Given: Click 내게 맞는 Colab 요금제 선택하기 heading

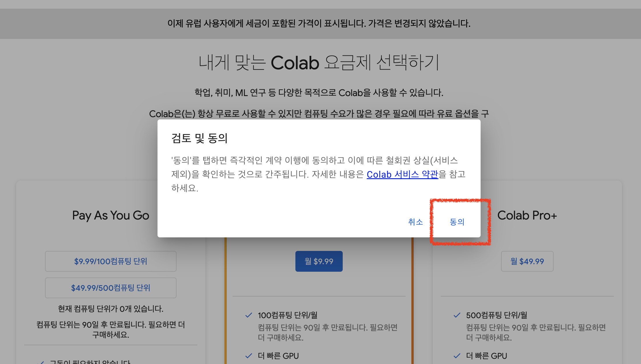Looking at the screenshot, I should (x=319, y=63).
